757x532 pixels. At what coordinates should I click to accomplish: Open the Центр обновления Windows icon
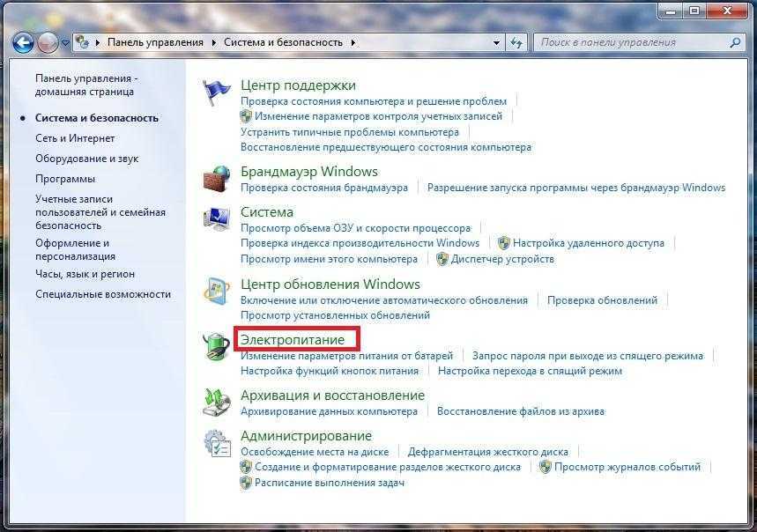tap(216, 291)
